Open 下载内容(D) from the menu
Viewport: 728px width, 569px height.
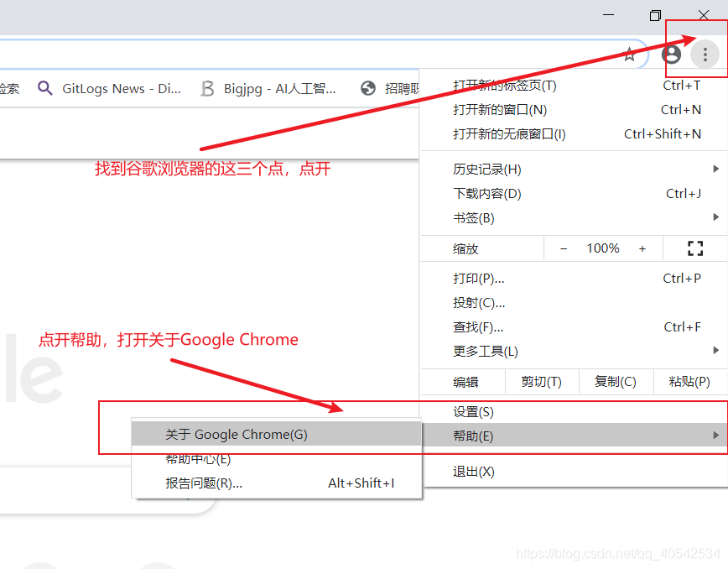point(574,194)
